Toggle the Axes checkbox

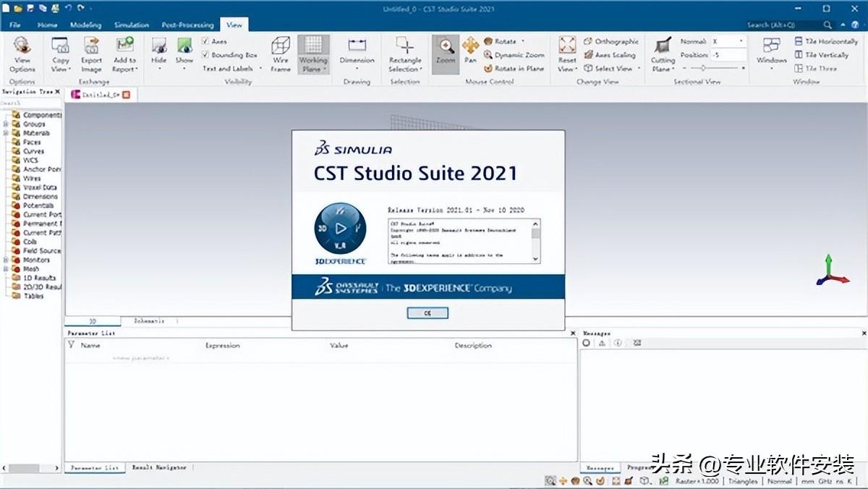click(x=206, y=42)
